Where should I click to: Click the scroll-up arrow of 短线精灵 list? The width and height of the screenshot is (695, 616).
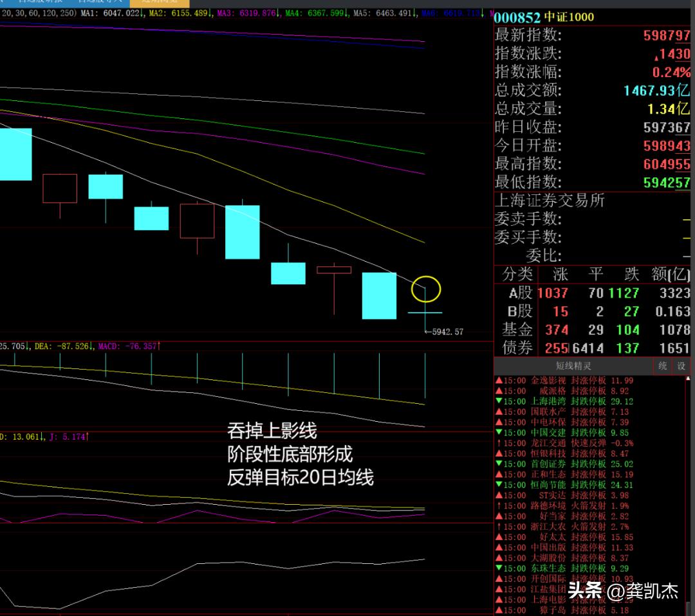pos(691,379)
